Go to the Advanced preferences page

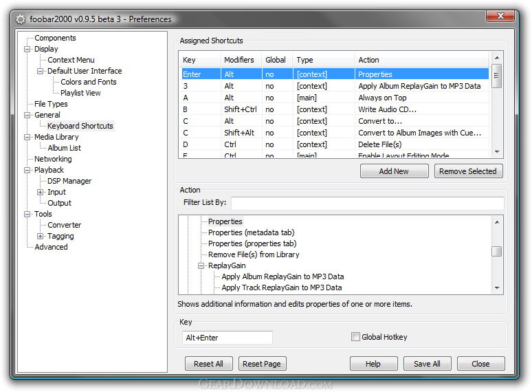tap(51, 247)
